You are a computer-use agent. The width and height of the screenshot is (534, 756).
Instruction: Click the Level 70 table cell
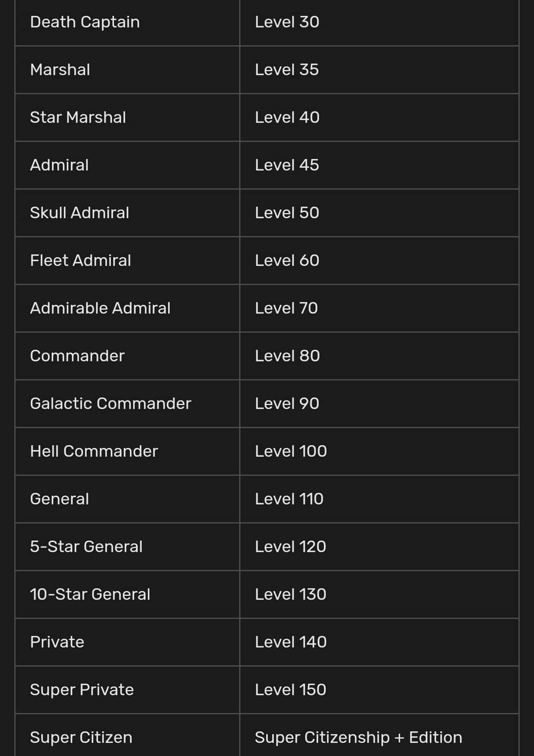click(x=286, y=308)
